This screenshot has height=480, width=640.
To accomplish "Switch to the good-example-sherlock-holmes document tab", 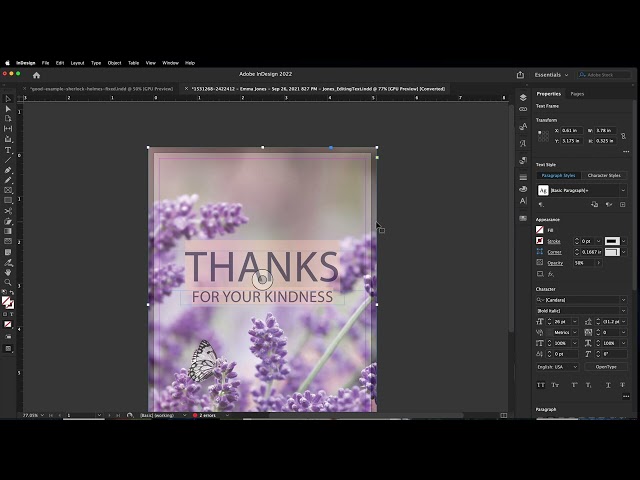I will pos(101,89).
